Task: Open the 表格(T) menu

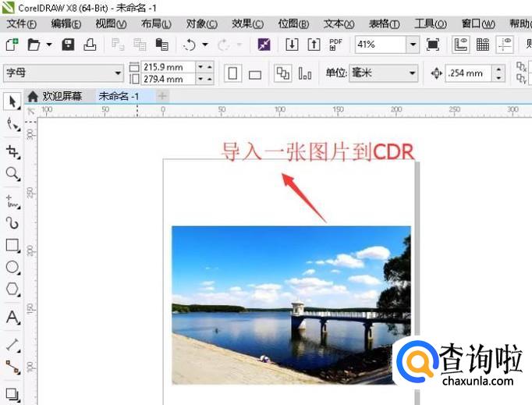Action: [x=385, y=23]
